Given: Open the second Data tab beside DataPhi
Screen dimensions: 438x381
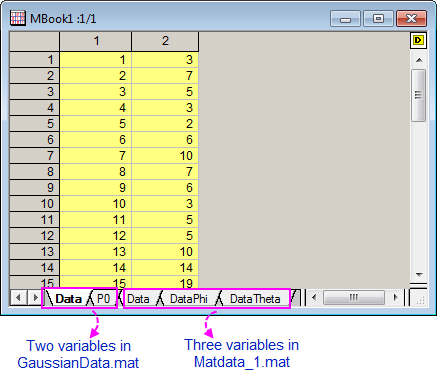Looking at the screenshot, I should [138, 299].
